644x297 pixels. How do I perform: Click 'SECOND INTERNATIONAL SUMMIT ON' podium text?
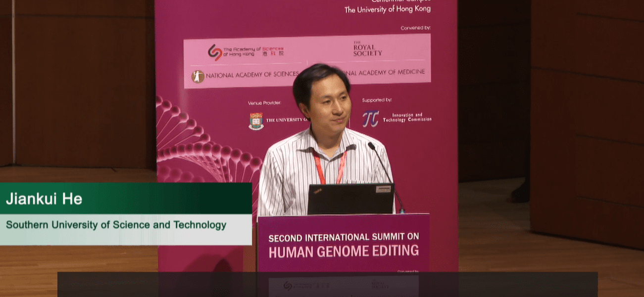point(344,238)
